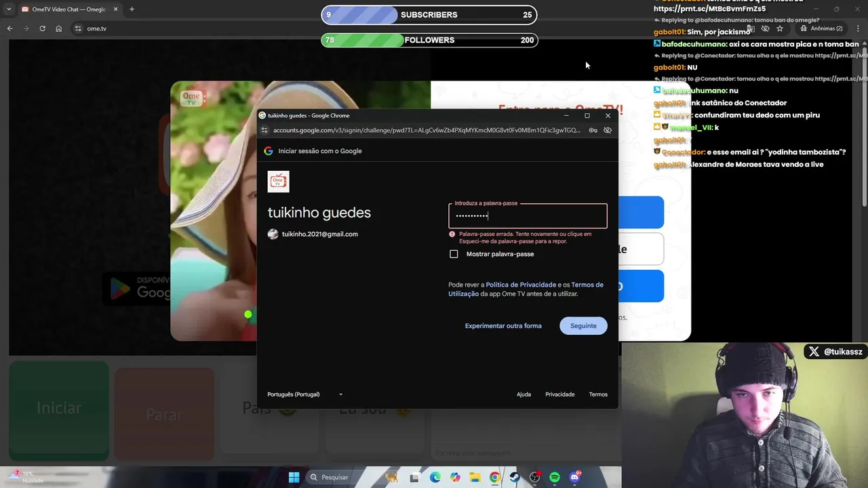Click Followers goal progress bar

click(x=429, y=40)
